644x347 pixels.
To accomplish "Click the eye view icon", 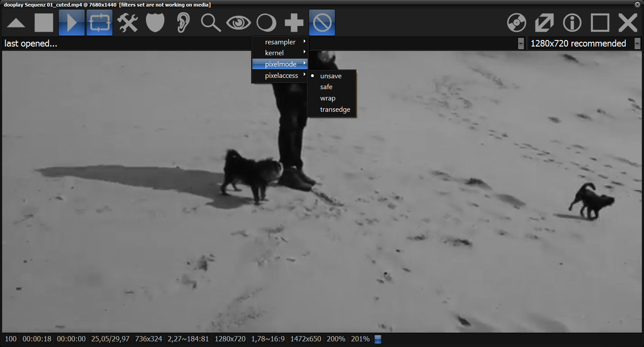I will (x=239, y=23).
